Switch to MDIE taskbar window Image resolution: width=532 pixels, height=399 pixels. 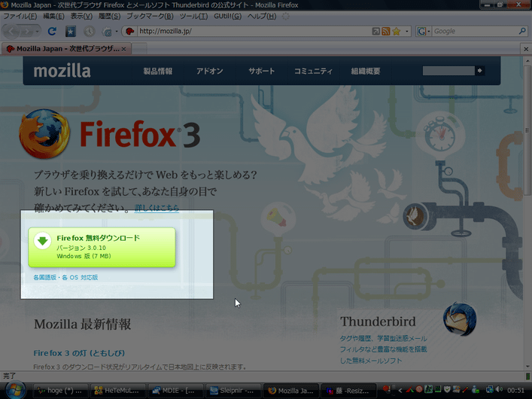click(x=175, y=391)
